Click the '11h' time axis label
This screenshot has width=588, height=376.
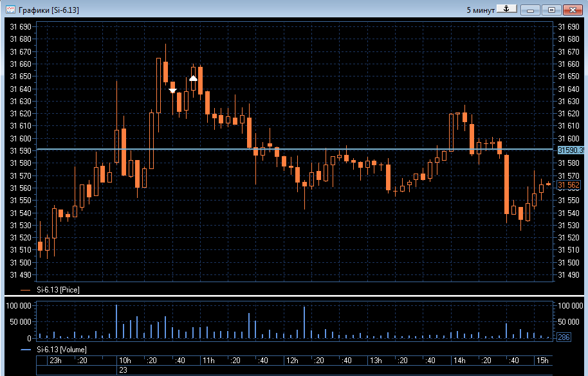click(x=208, y=361)
